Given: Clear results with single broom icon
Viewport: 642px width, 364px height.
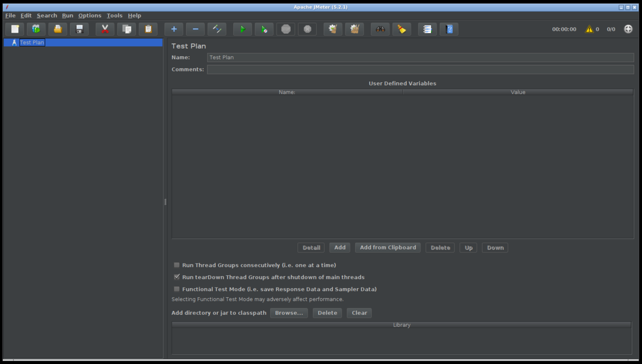Looking at the screenshot, I should (x=333, y=29).
